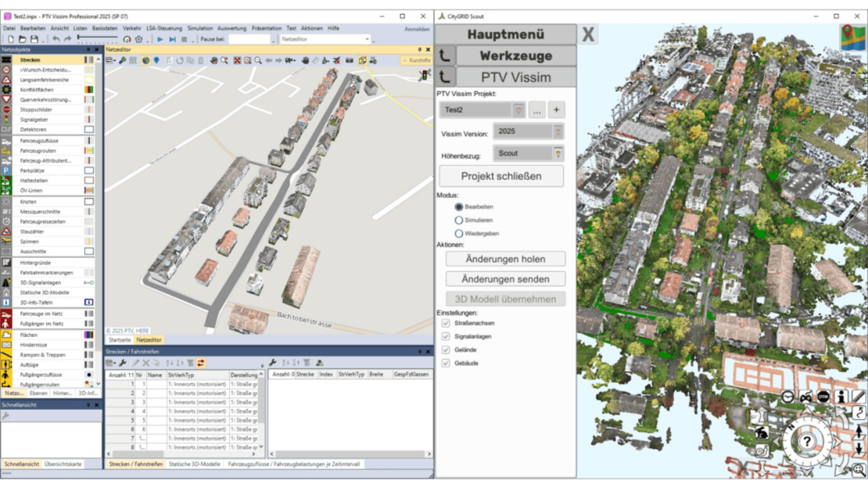Switch to Statische 3D-Modelle tab
868x488 pixels.
point(194,465)
